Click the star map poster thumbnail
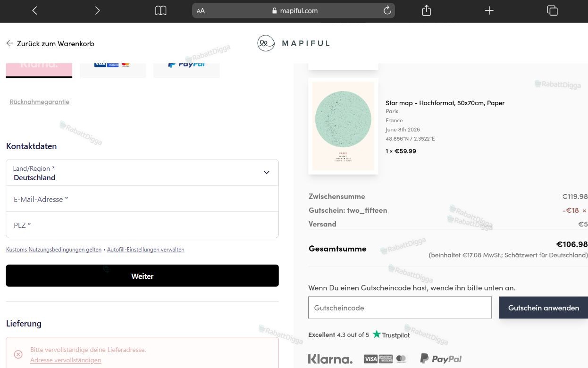This screenshot has width=588, height=368. click(343, 126)
